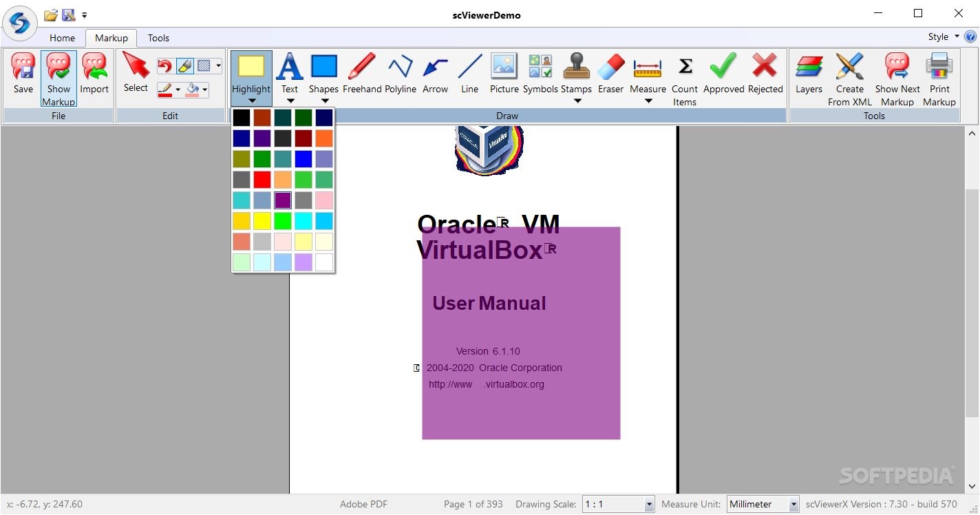Open the hatch pattern dropdown arrow

(x=218, y=66)
